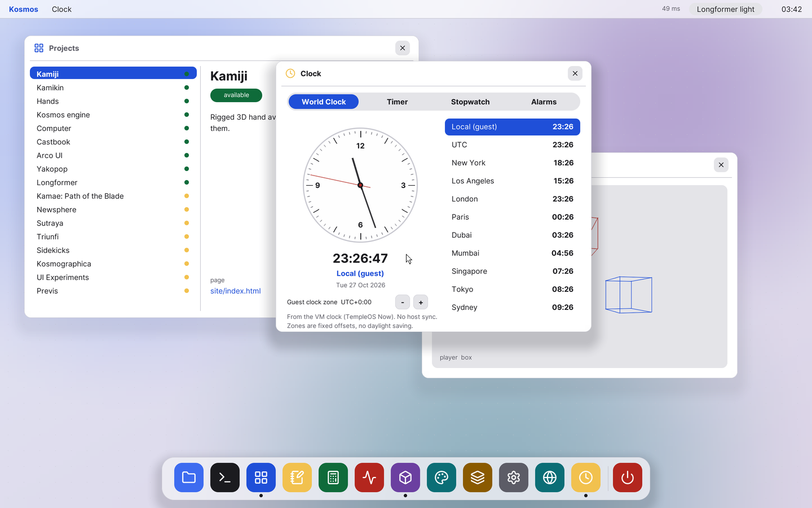The image size is (812, 508).
Task: Open the Clock dock icon
Action: pyautogui.click(x=586, y=478)
